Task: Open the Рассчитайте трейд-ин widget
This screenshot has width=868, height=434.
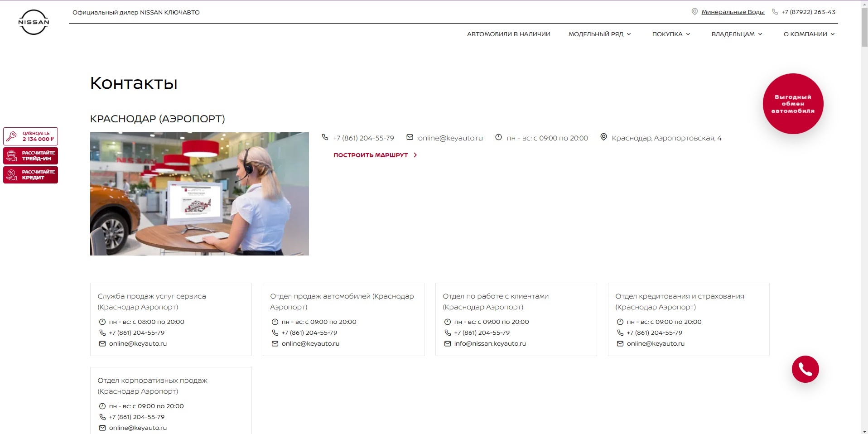Action: [31, 156]
